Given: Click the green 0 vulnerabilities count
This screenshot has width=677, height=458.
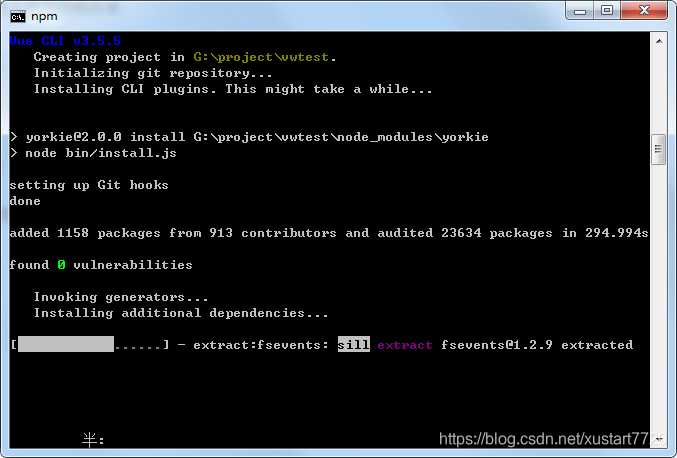Looking at the screenshot, I should (x=61, y=265).
